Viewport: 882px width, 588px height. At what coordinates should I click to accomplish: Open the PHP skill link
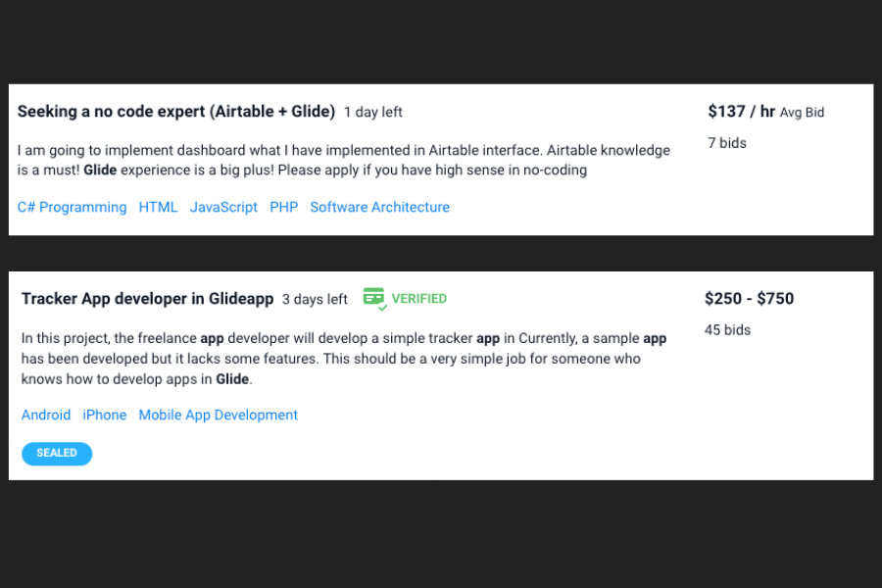pos(284,207)
